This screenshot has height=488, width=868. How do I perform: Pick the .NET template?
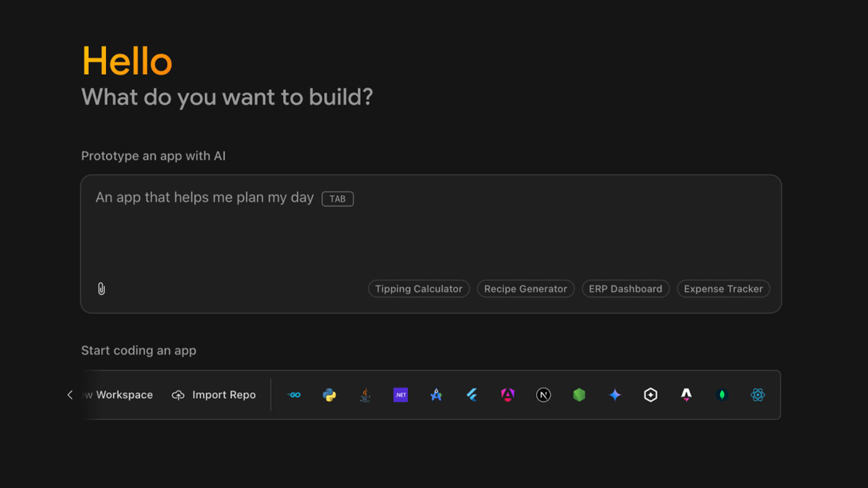point(401,395)
